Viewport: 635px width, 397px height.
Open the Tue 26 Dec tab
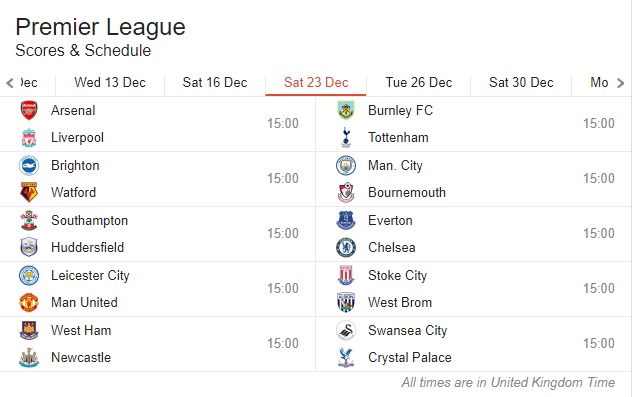(x=419, y=83)
